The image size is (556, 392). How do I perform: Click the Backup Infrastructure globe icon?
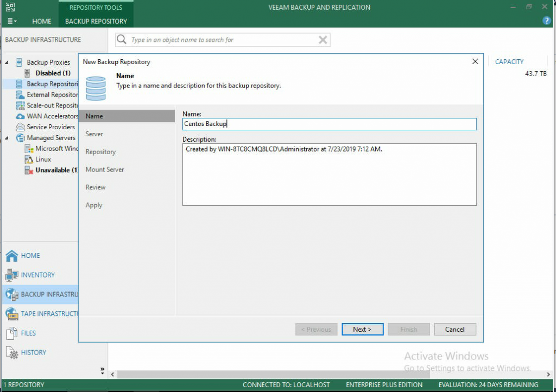12,294
